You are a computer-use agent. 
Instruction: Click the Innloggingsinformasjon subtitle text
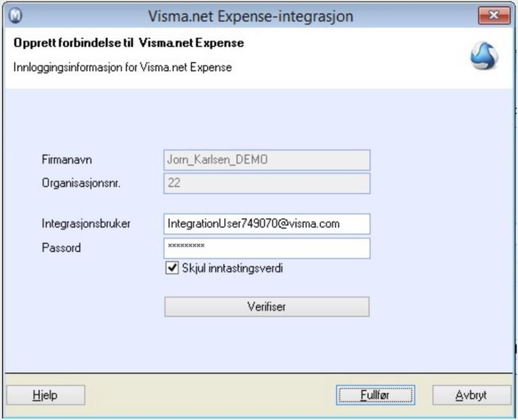pyautogui.click(x=123, y=68)
